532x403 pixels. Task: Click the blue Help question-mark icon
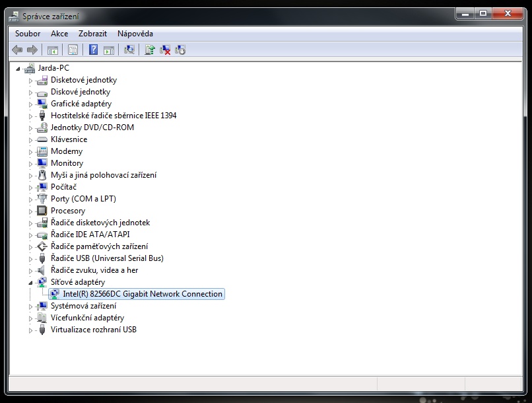click(x=93, y=50)
